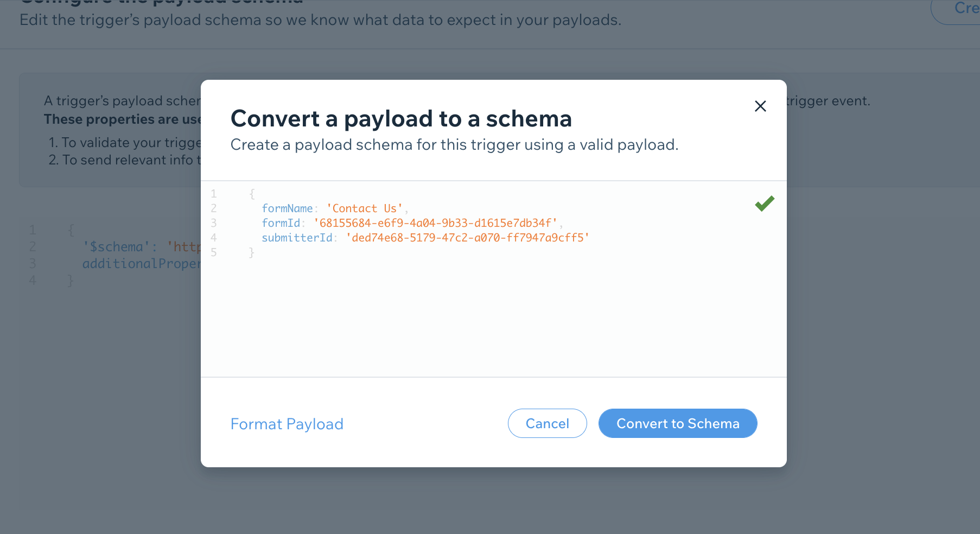This screenshot has height=534, width=980.
Task: Click the Format Payload link
Action: 287,424
